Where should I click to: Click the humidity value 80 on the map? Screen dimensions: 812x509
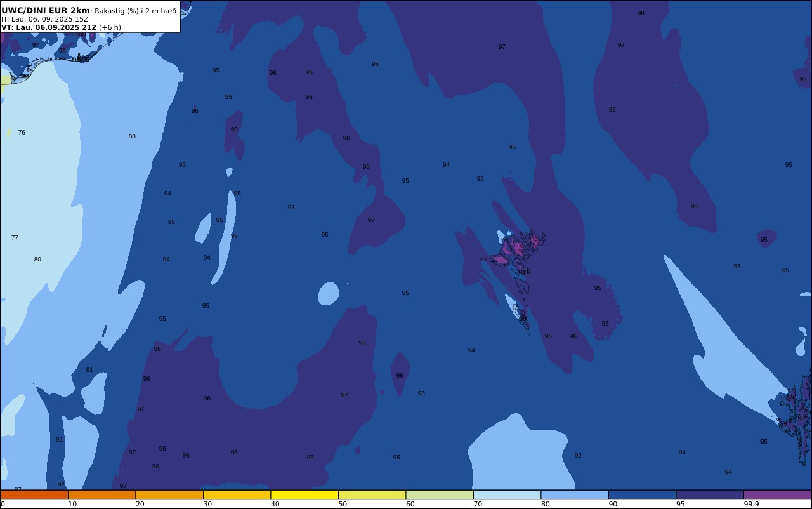[37, 260]
